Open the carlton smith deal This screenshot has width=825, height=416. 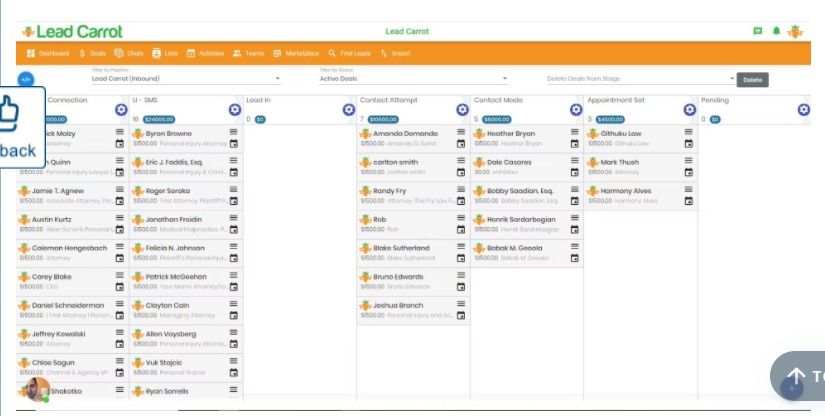[x=414, y=167]
